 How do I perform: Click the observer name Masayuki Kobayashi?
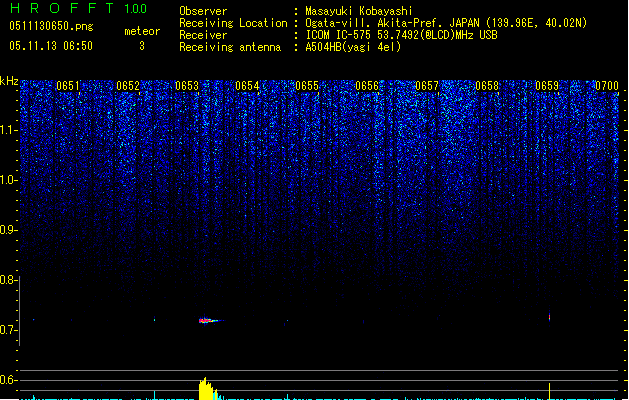coord(359,11)
